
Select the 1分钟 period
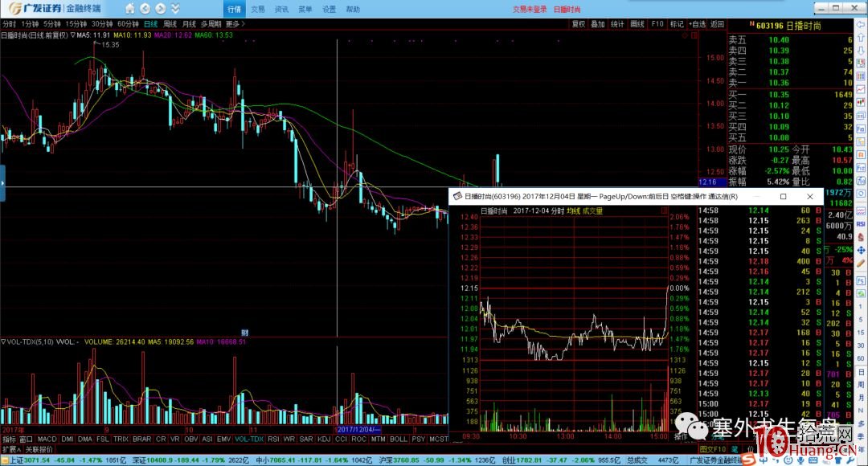tap(30, 24)
